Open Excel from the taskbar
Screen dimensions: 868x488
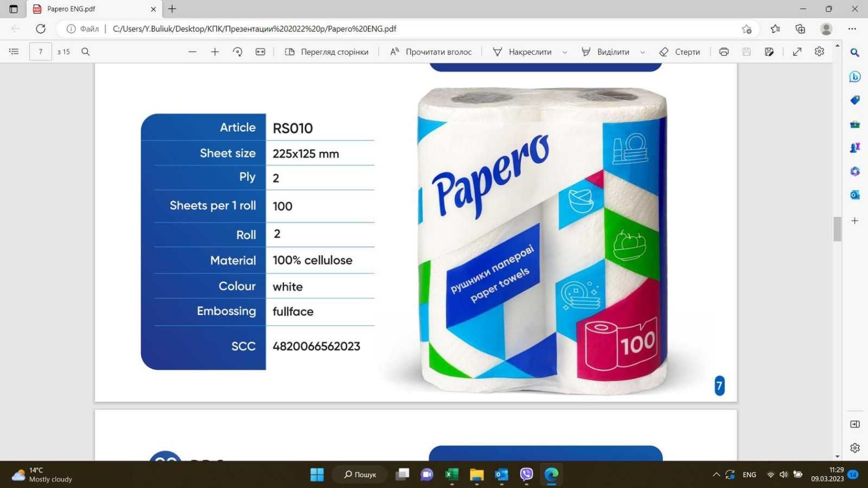point(452,474)
